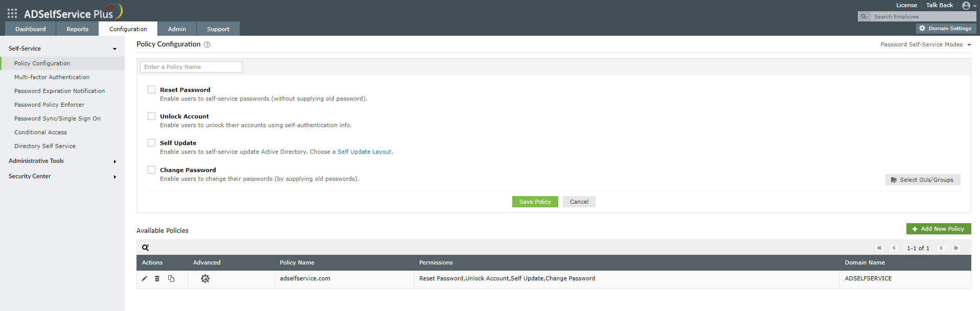Image resolution: width=980 pixels, height=311 pixels.
Task: Copy the adselfservice.com policy
Action: pos(171,279)
